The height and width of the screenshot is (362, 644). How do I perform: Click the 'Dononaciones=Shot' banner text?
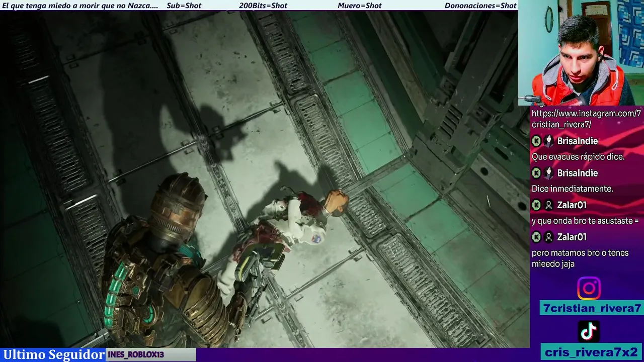tap(480, 6)
